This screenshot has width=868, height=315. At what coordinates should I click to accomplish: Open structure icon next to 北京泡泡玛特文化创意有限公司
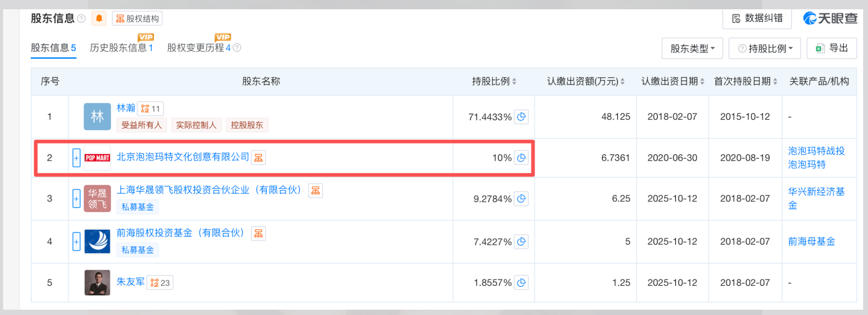click(x=258, y=158)
